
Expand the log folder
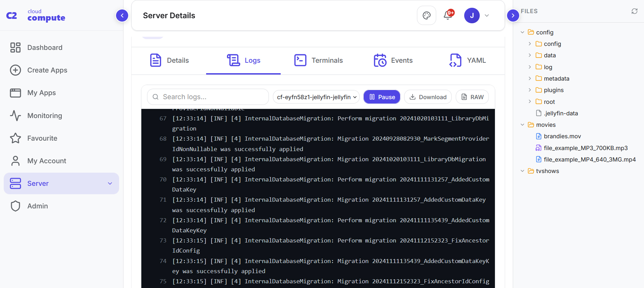point(530,67)
